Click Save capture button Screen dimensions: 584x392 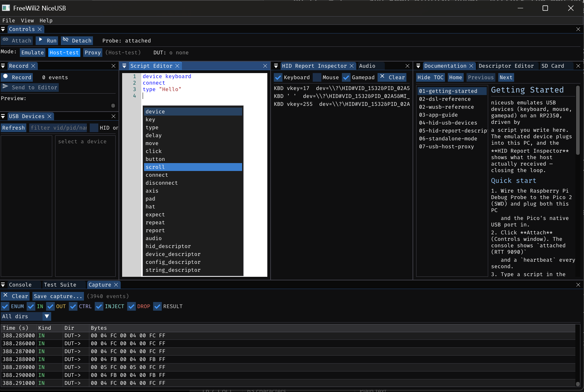tap(58, 296)
